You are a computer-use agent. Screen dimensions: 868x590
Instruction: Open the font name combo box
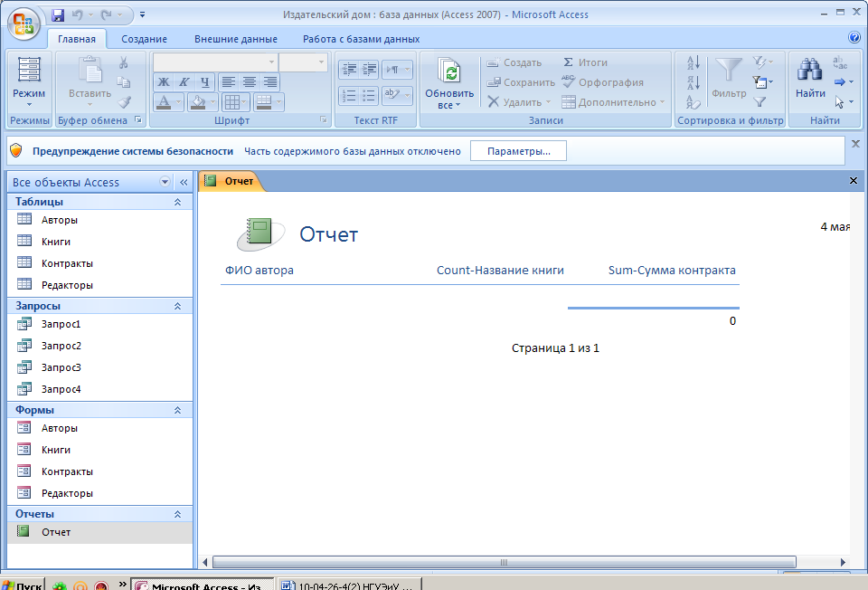[x=215, y=62]
